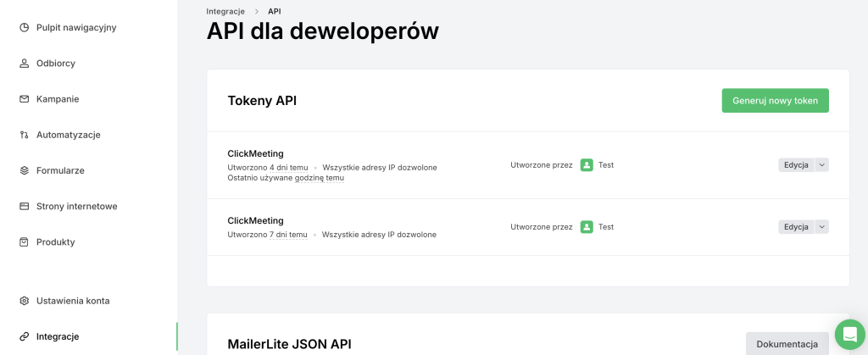Click the Strony internetowe browser icon
Image resolution: width=868 pixels, height=355 pixels.
click(x=25, y=206)
